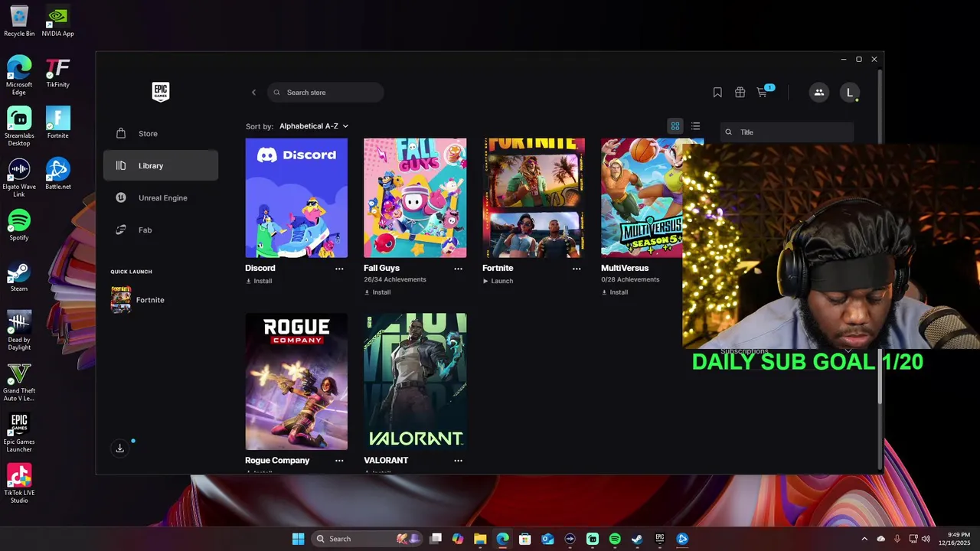980x551 pixels.
Task: Click the Epic Games logo in sidebar
Action: 160,92
